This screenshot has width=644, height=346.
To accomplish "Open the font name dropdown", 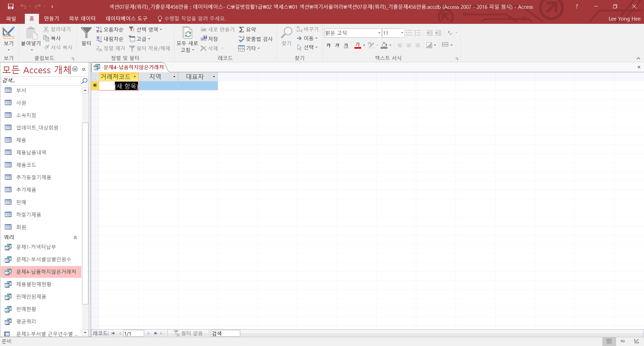I will (x=379, y=33).
